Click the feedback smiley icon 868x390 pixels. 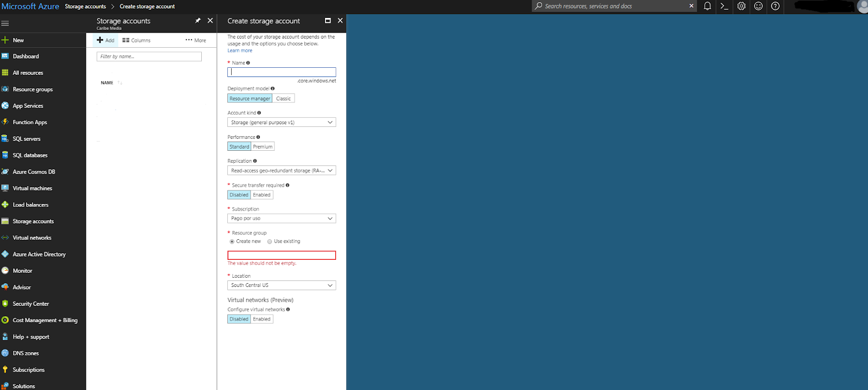click(x=758, y=6)
